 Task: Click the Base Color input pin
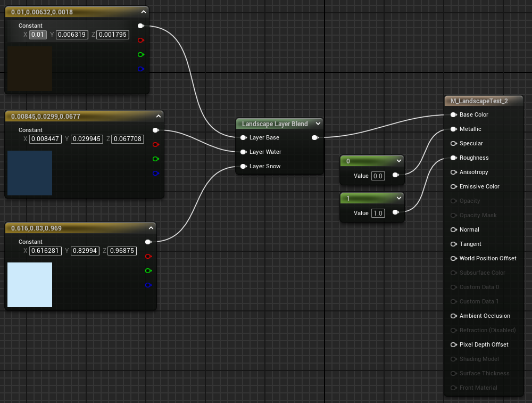pos(453,114)
